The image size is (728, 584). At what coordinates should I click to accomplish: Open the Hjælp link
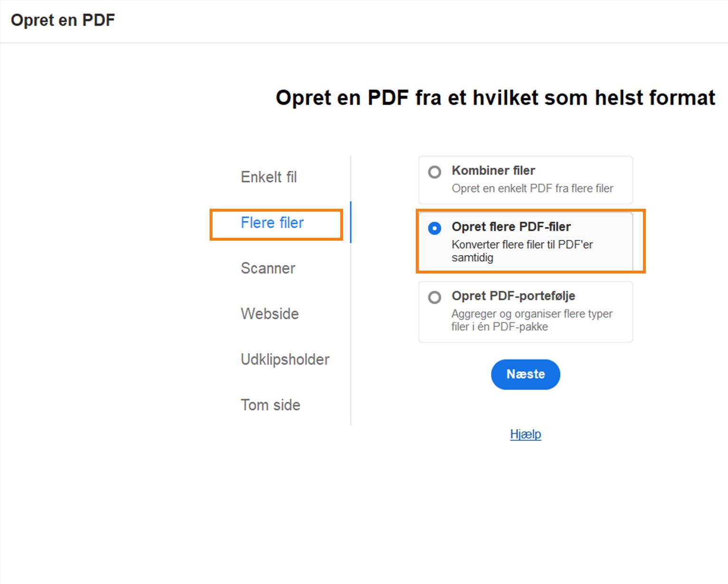(x=525, y=434)
